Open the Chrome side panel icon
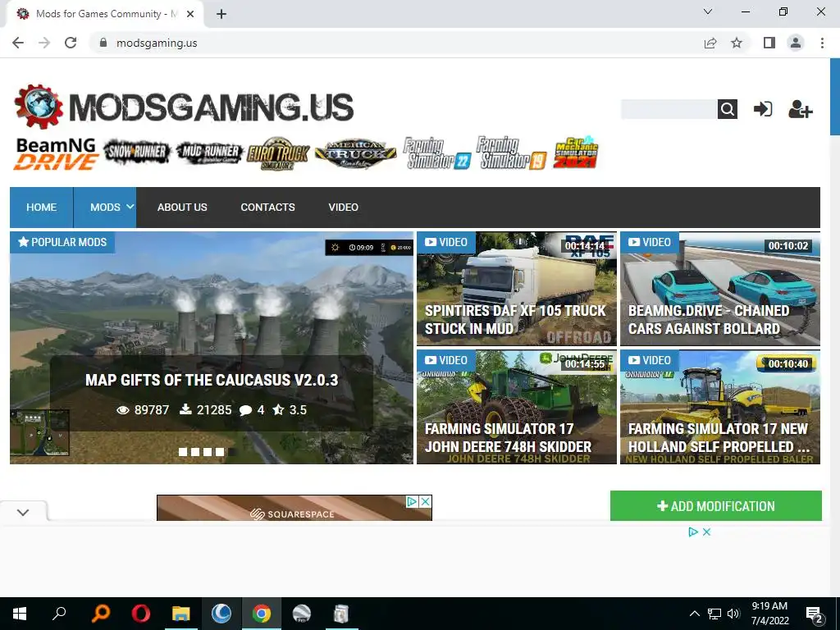The height and width of the screenshot is (630, 840). pos(769,43)
